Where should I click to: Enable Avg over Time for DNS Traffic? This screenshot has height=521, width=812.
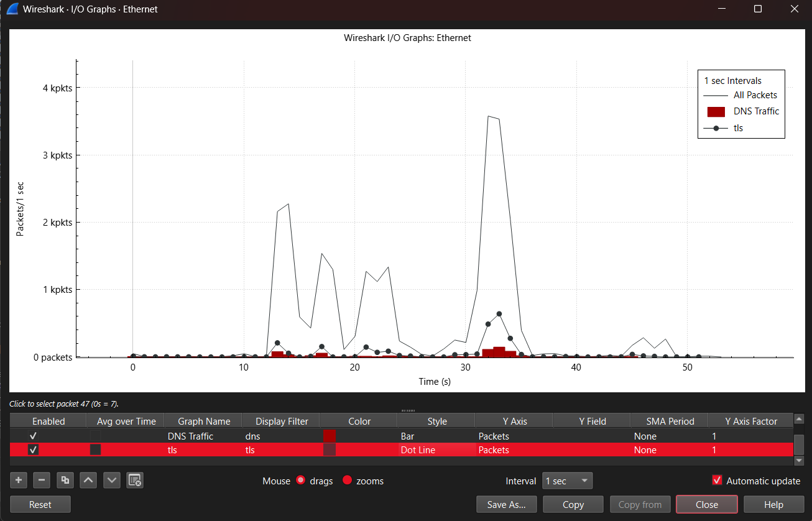(x=95, y=436)
